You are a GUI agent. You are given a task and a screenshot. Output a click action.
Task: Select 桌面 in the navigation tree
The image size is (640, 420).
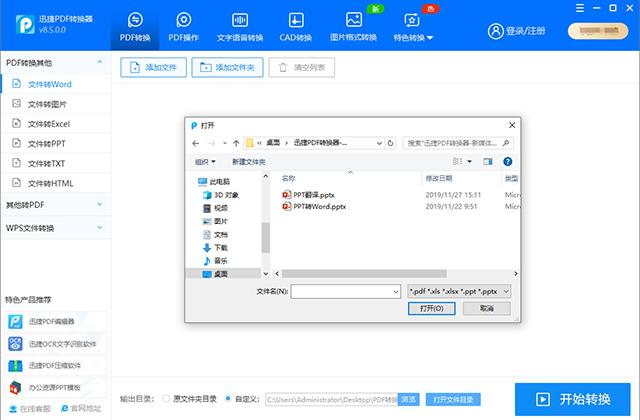tap(223, 274)
